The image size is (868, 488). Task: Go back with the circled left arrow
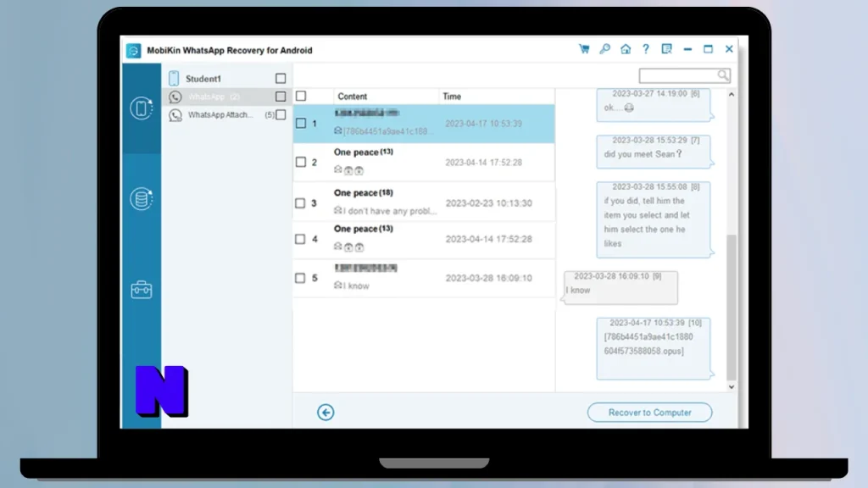325,413
